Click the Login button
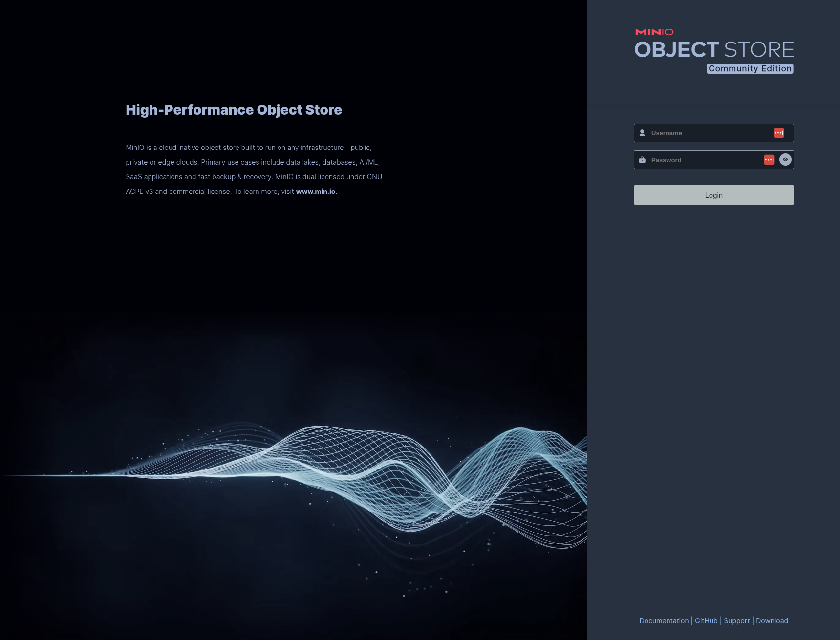 pyautogui.click(x=713, y=195)
